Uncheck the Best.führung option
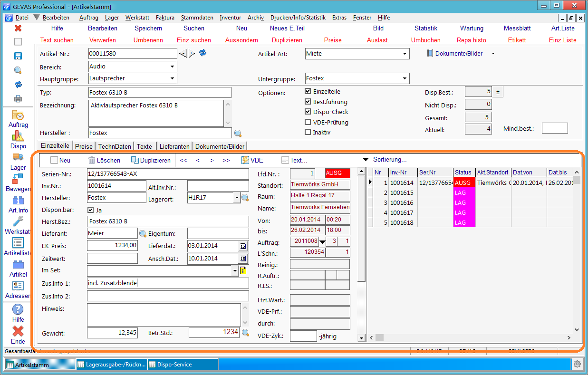Screen dimensions: 588x375 [308, 102]
